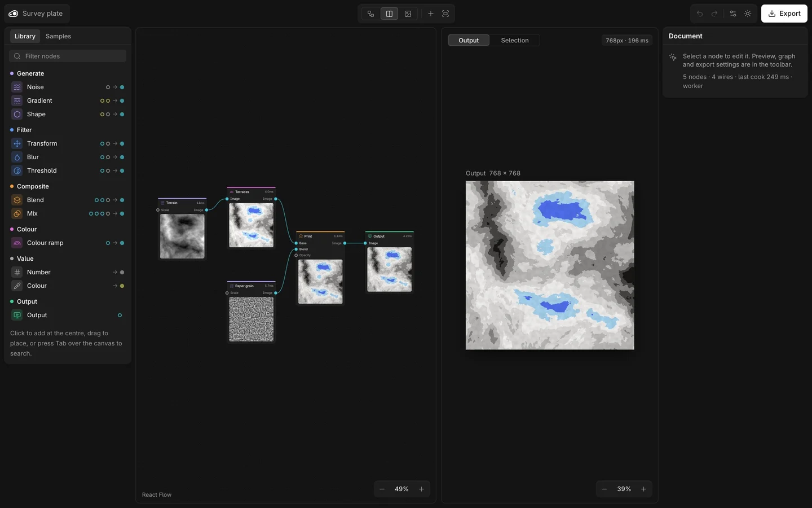Open graph settings sliders icon
The width and height of the screenshot is (812, 508).
pos(733,14)
